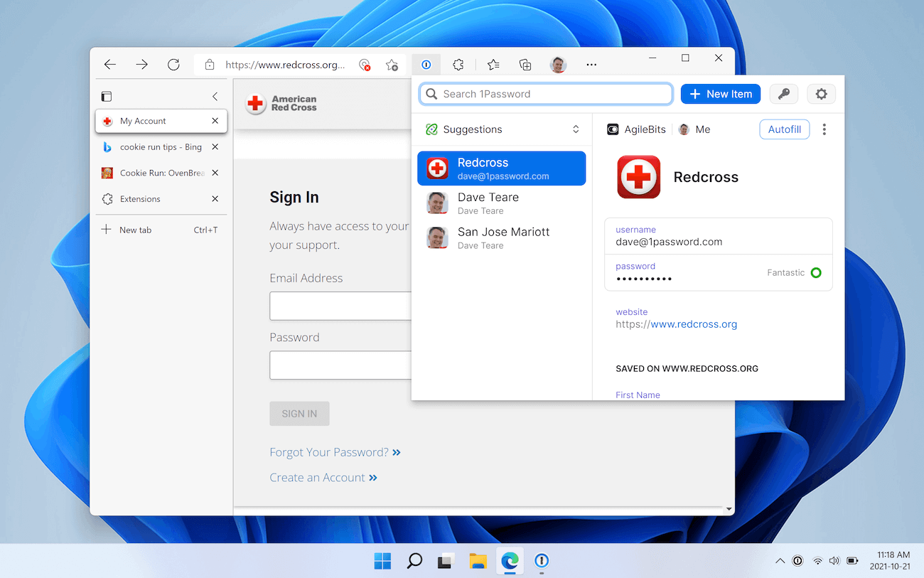Click the search magnifier icon in 1Password
The width and height of the screenshot is (924, 578).
[431, 93]
